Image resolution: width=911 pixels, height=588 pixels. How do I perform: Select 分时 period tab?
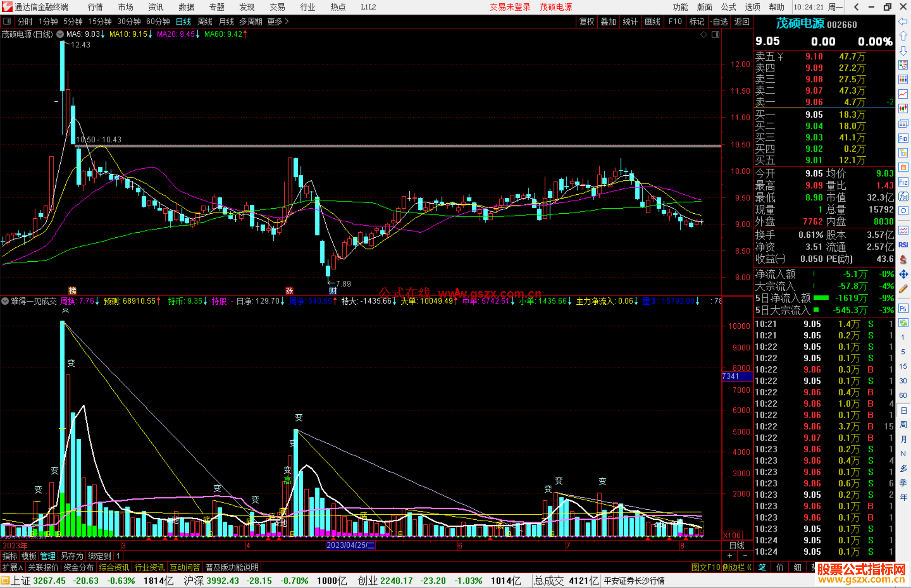click(25, 21)
